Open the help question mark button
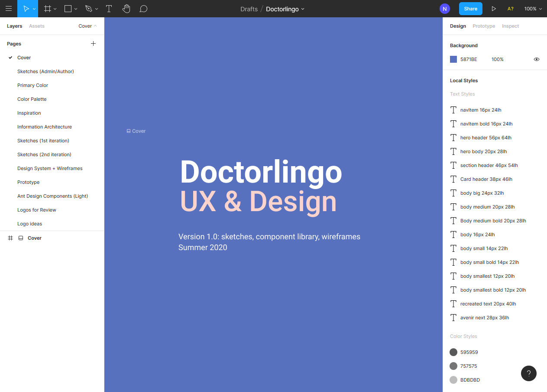 pos(528,373)
